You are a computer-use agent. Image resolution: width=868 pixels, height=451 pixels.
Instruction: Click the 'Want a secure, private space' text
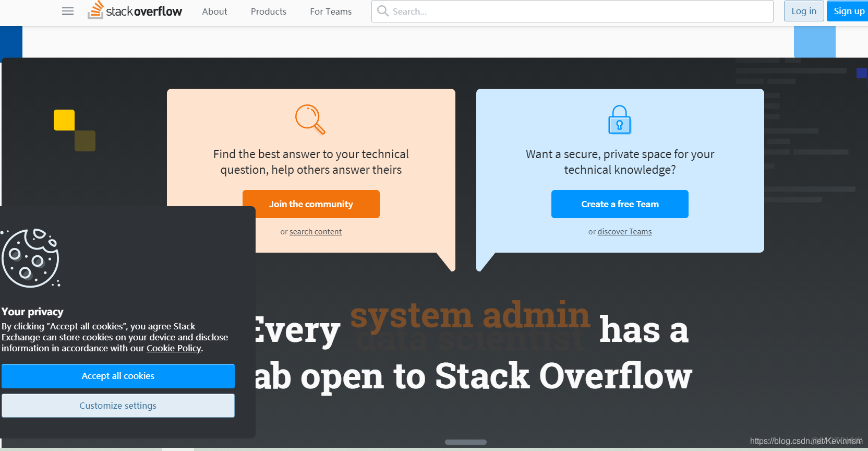620,162
